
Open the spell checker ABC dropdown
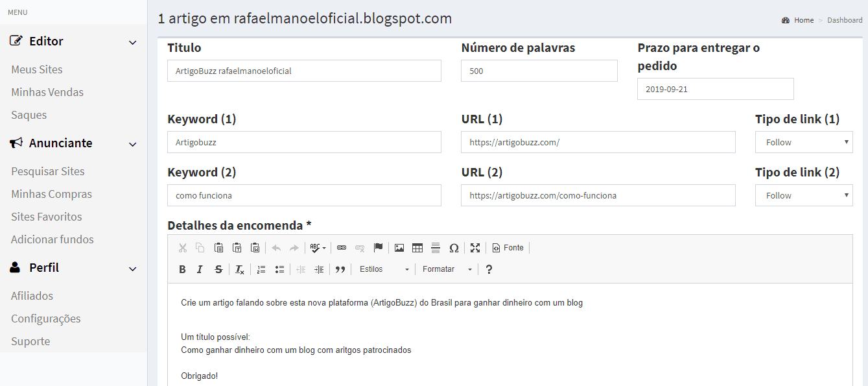318,248
